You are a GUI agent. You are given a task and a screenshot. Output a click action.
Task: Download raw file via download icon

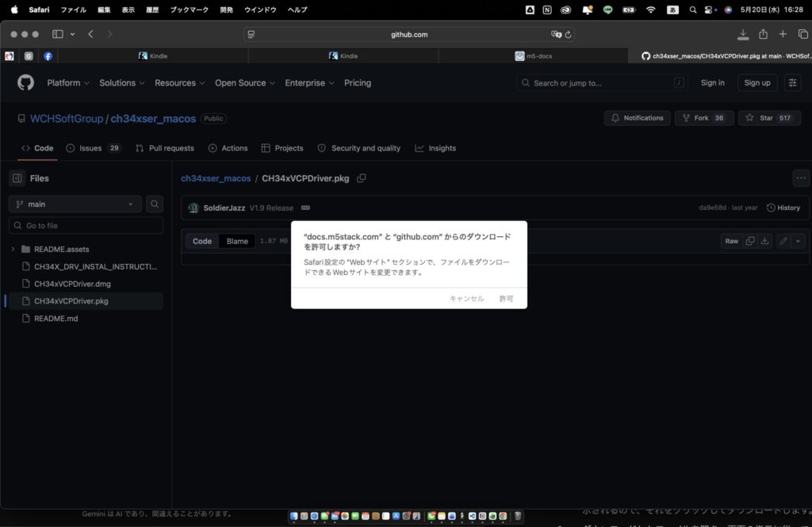pyautogui.click(x=765, y=241)
